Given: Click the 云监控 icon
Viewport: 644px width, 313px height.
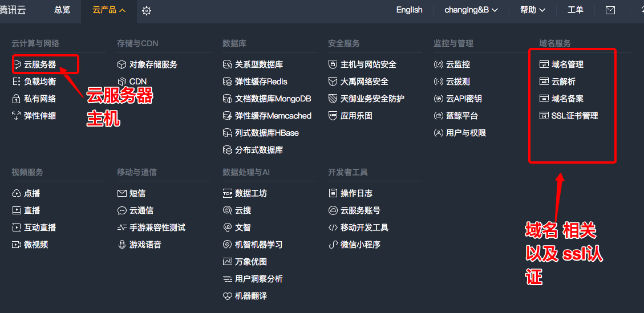Looking at the screenshot, I should (439, 64).
